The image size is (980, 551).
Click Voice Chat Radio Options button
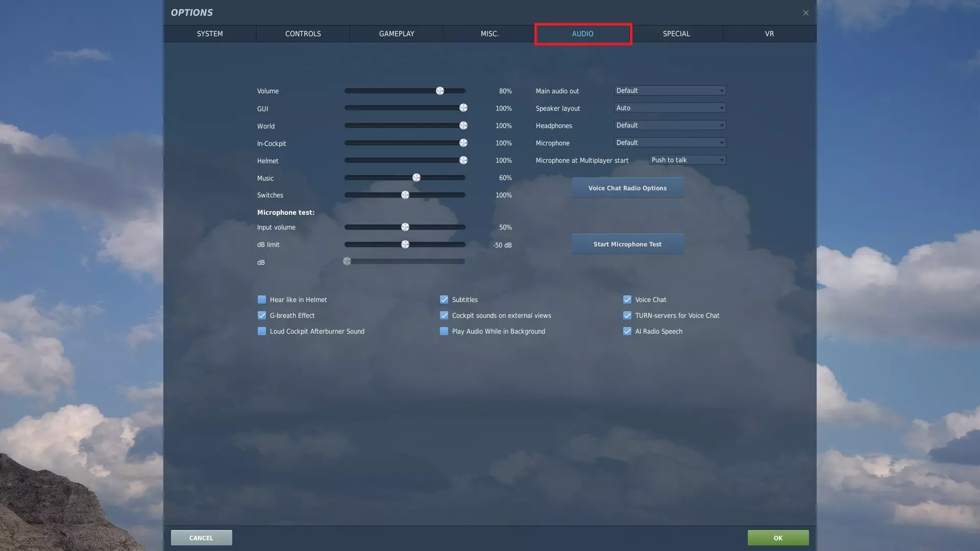[627, 188]
